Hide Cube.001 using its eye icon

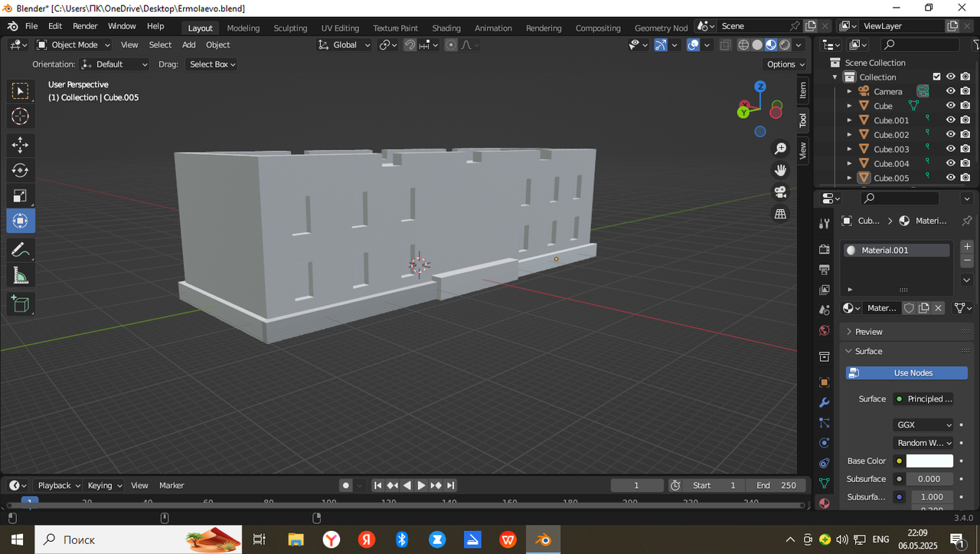pyautogui.click(x=950, y=120)
